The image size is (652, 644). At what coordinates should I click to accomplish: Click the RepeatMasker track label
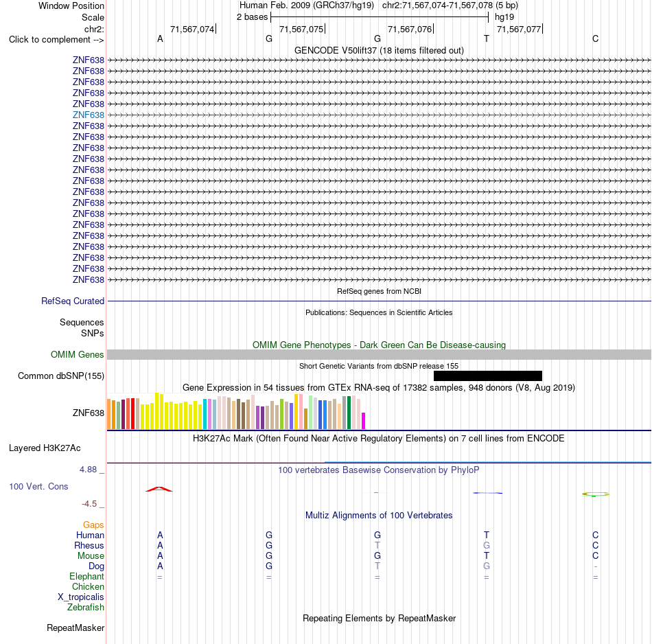[x=75, y=628]
